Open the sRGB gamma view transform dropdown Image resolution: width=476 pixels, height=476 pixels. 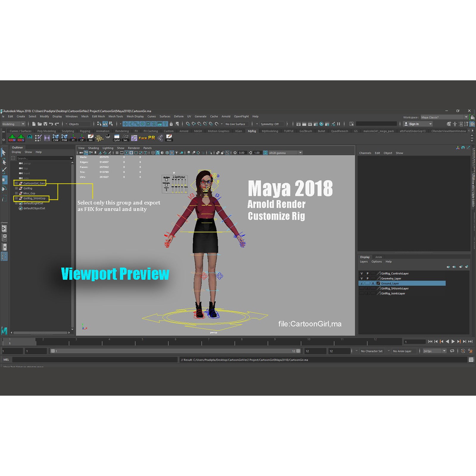point(285,153)
